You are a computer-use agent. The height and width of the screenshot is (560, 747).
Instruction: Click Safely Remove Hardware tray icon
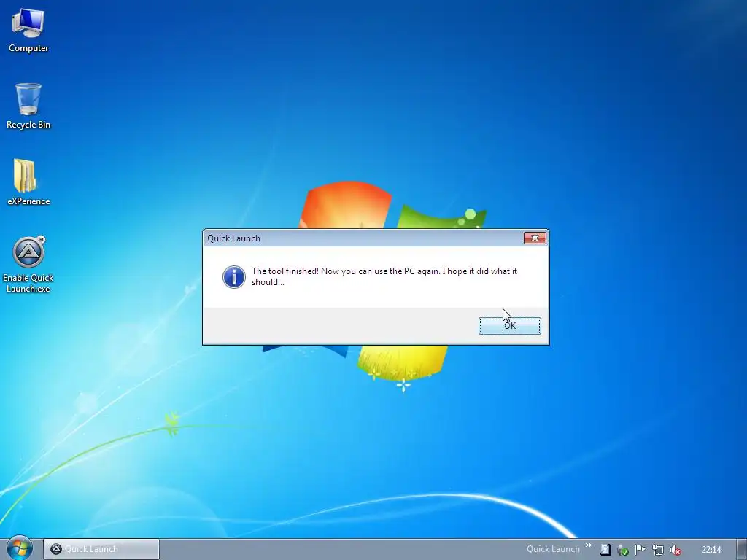click(x=622, y=550)
